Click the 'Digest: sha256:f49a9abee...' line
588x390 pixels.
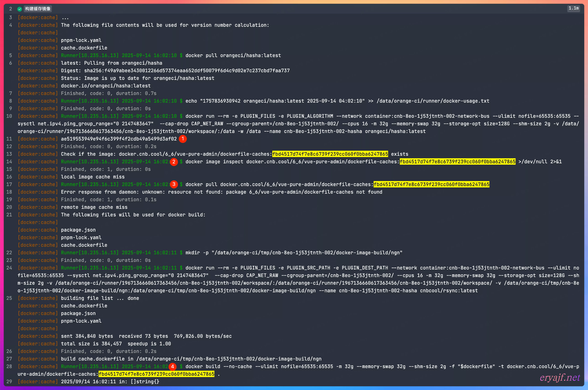tap(175, 71)
